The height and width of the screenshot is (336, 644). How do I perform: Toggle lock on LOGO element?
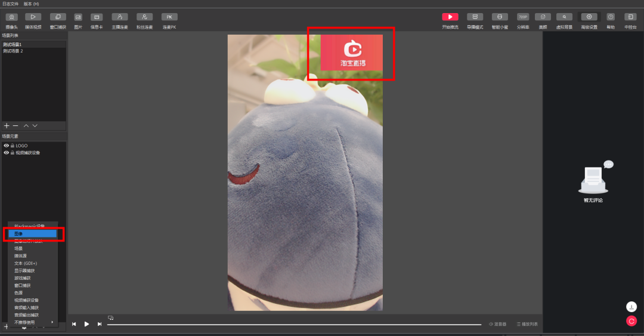(13, 146)
